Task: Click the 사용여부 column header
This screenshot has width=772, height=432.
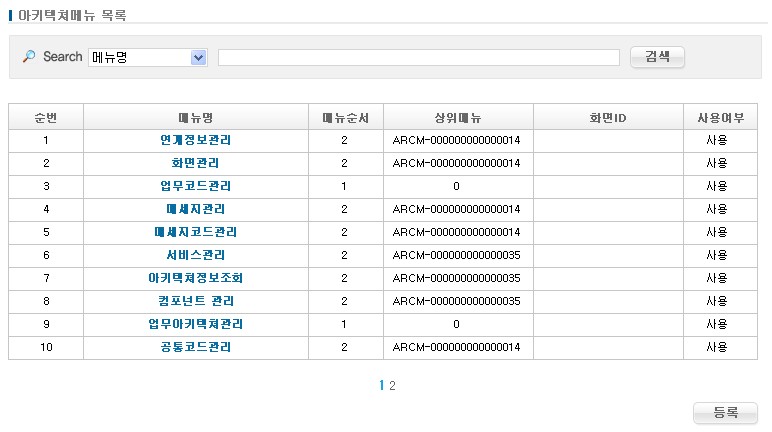Action: tap(720, 117)
